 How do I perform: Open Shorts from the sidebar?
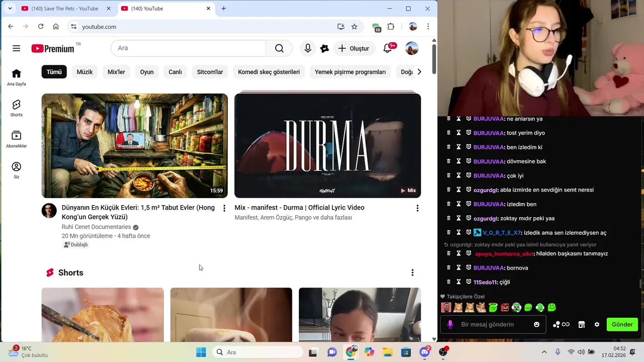click(x=16, y=108)
